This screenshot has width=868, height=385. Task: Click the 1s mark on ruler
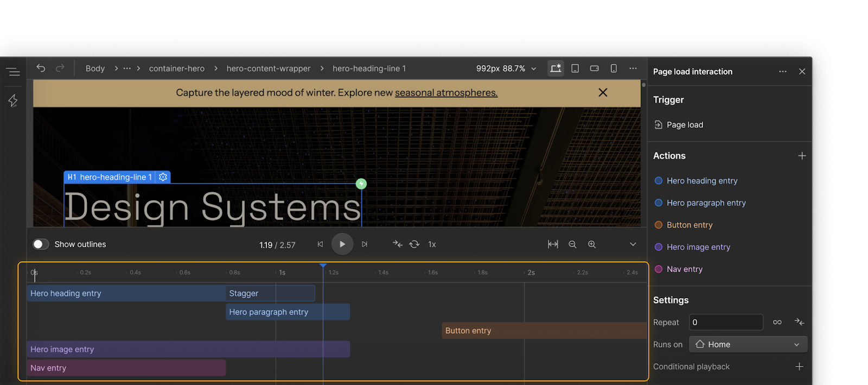coord(282,273)
